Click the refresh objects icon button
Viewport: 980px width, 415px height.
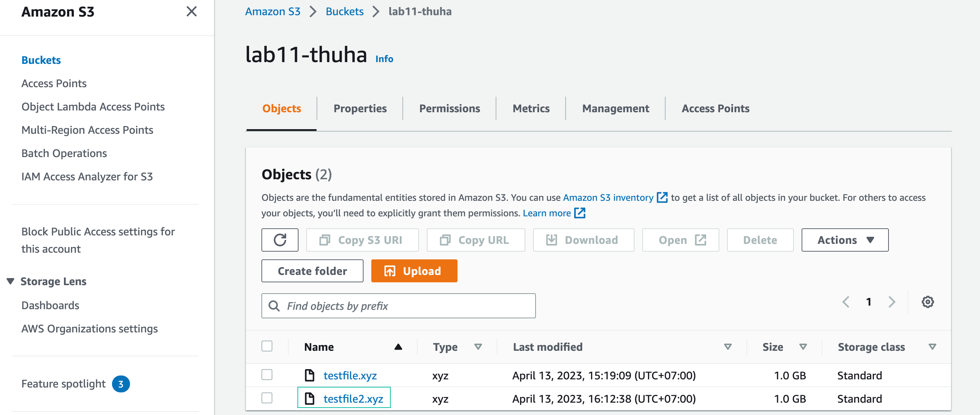[279, 240]
